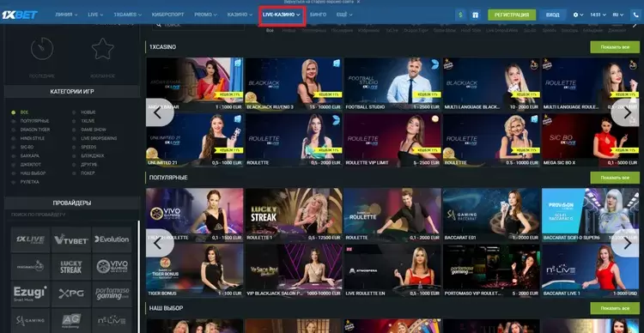The height and width of the screenshot is (333, 644).
Task: Click the 1XBET logo
Action: point(20,15)
